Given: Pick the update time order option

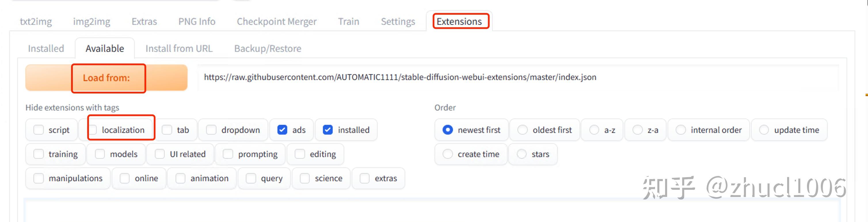Looking at the screenshot, I should [x=764, y=130].
